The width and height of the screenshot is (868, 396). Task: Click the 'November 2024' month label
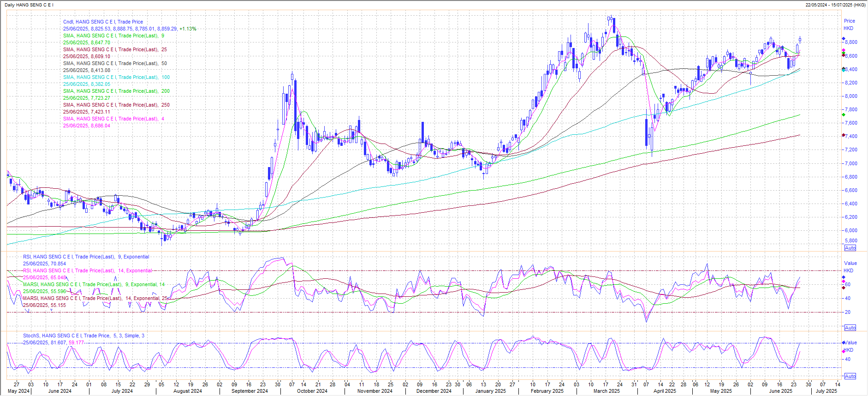375,391
